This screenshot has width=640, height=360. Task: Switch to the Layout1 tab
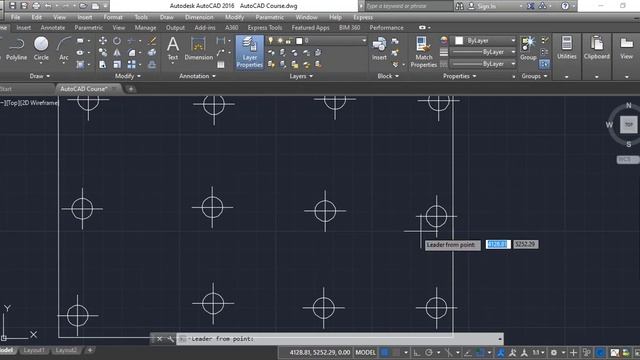pos(33,350)
